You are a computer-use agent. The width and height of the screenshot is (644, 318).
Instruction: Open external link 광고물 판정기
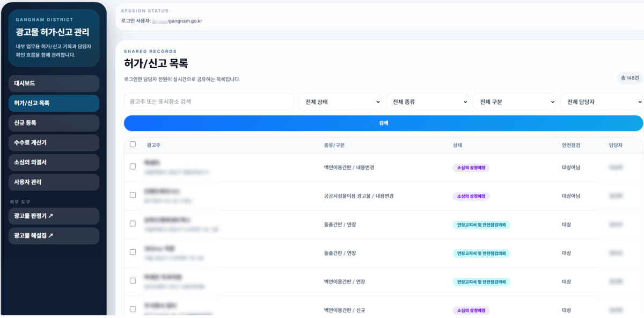54,216
